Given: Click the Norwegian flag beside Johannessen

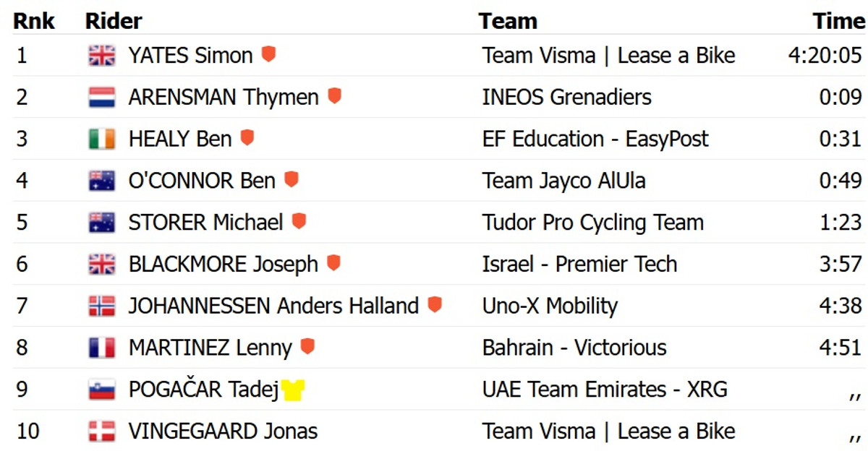Looking at the screenshot, I should (102, 306).
